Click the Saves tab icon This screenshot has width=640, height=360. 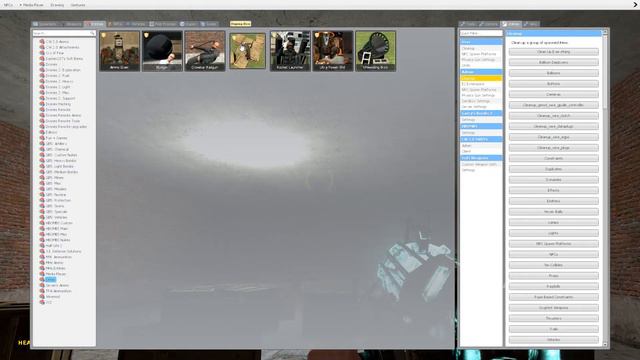[203, 24]
